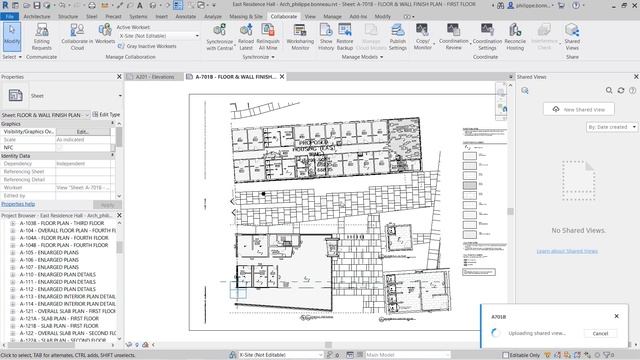Click the Main Model design options field
This screenshot has width=640, height=360.
tap(407, 355)
